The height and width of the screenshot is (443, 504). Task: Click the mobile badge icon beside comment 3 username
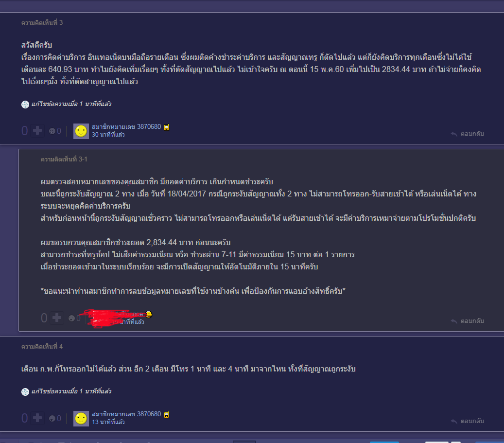tap(167, 127)
